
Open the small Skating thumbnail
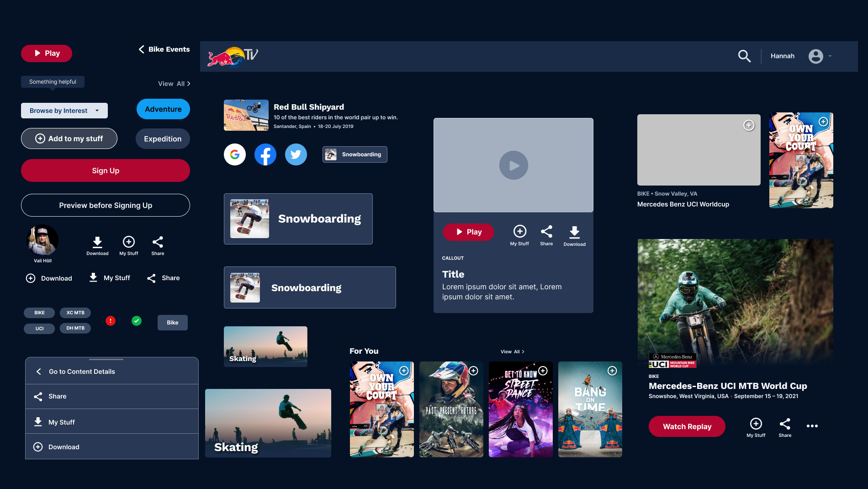265,346
